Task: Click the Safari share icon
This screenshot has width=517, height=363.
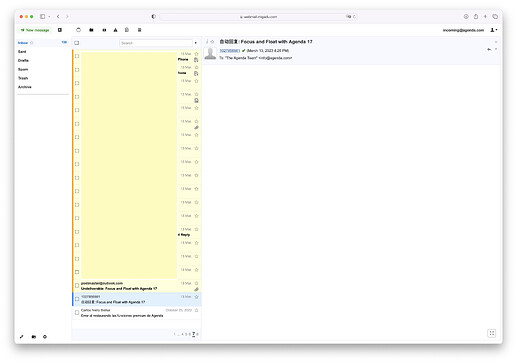Action: 476,16
